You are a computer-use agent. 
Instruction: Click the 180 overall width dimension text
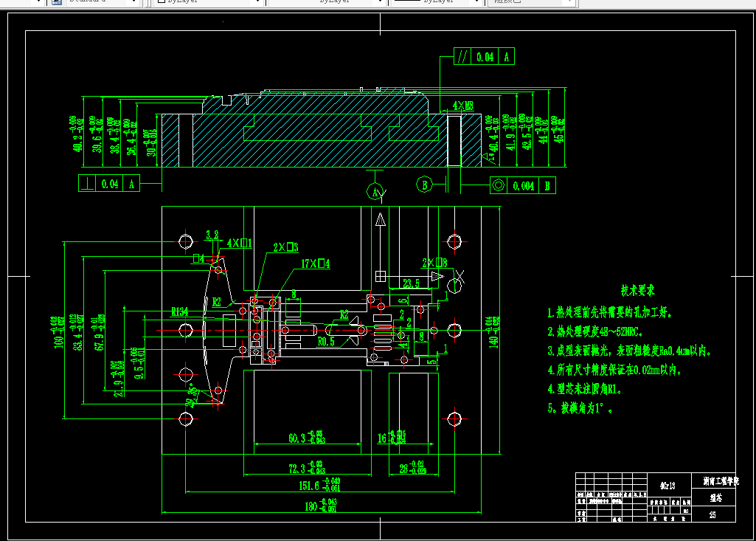click(321, 506)
